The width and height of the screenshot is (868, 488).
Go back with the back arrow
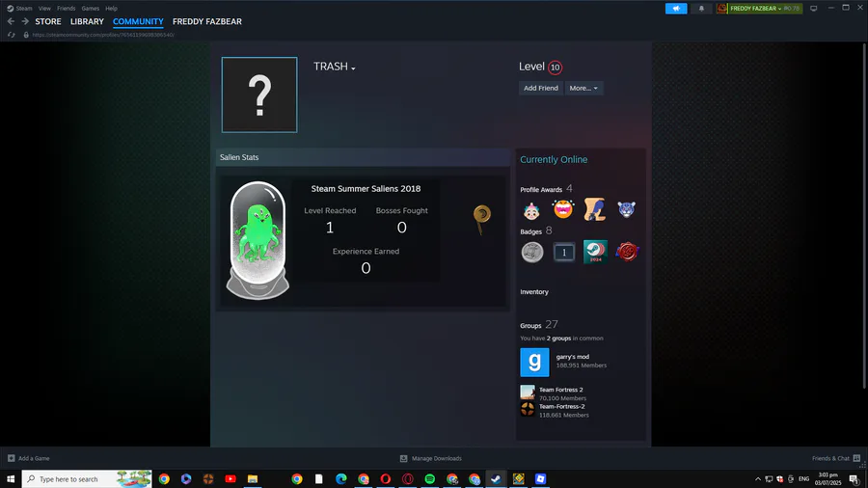pos(11,21)
